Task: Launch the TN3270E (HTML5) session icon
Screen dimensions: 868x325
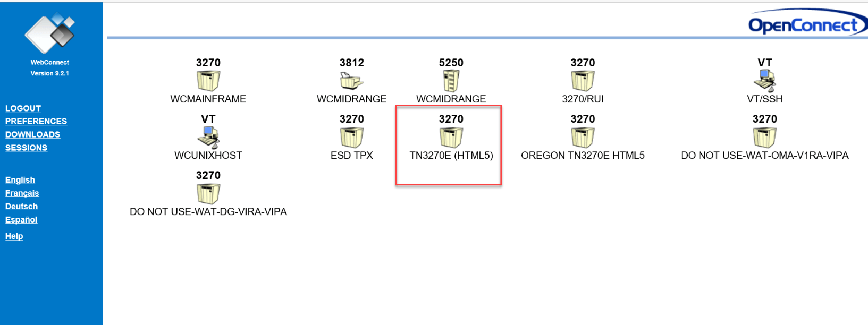Action: 451,138
